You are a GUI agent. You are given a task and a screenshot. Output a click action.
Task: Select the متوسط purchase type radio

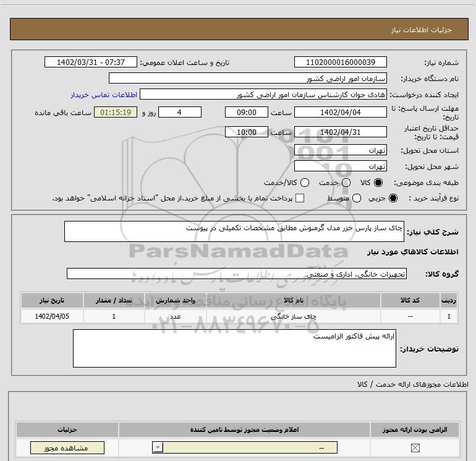pyautogui.click(x=357, y=198)
